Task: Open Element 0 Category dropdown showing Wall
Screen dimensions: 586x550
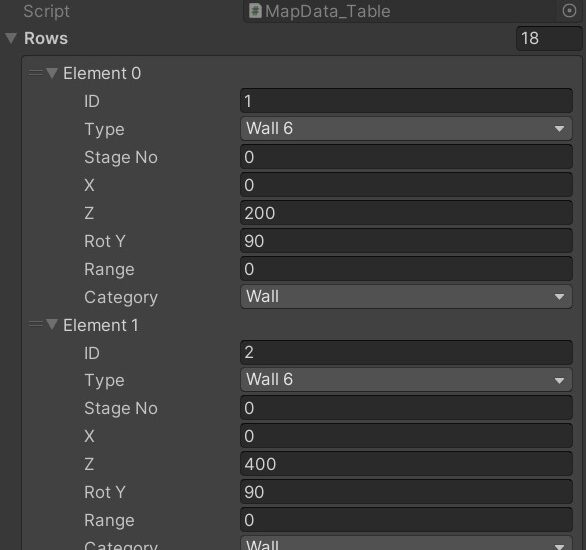Action: [406, 297]
